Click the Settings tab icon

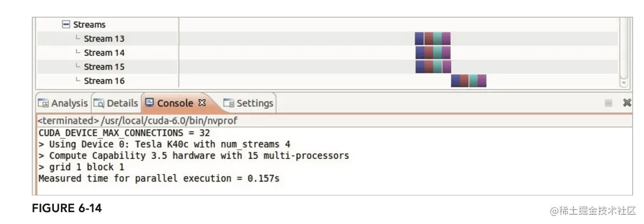(x=229, y=103)
